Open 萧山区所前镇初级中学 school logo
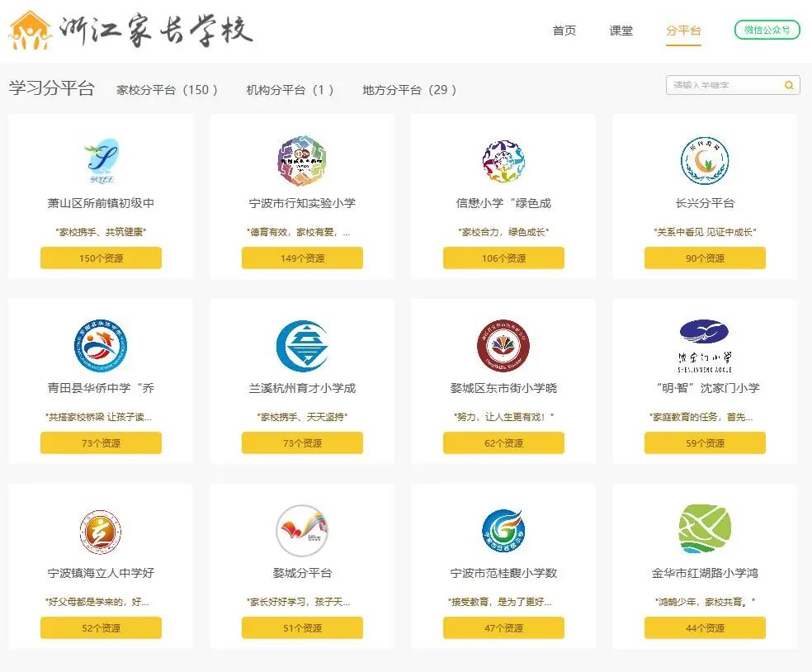 pyautogui.click(x=101, y=161)
